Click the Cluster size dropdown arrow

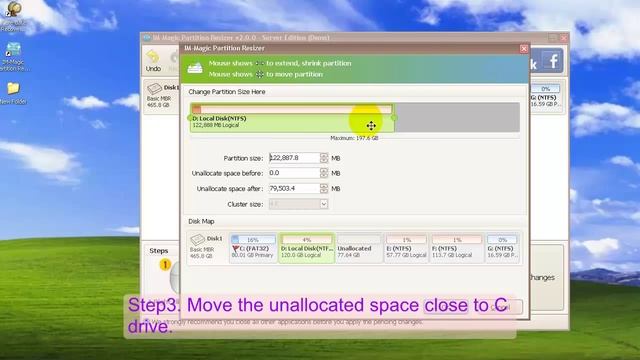point(324,204)
